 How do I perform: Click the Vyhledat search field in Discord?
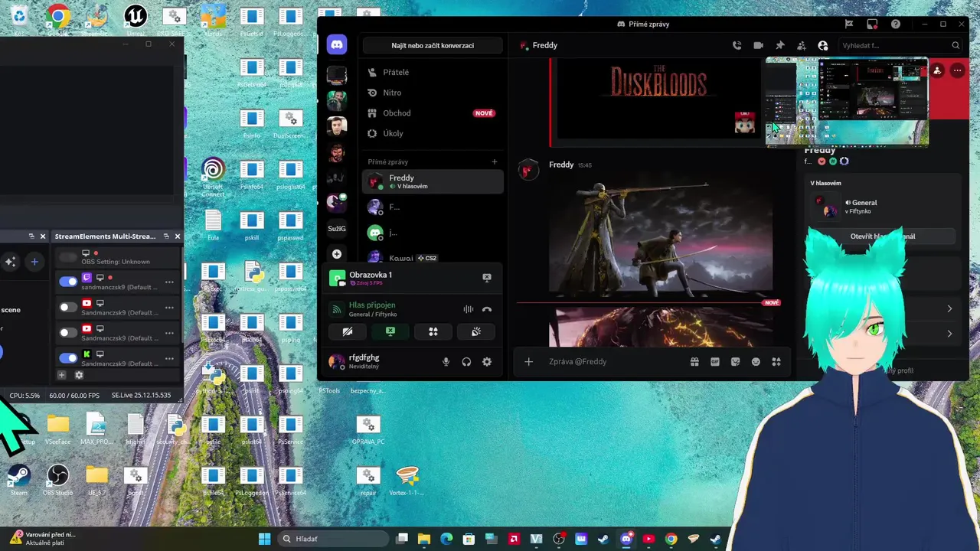point(900,45)
